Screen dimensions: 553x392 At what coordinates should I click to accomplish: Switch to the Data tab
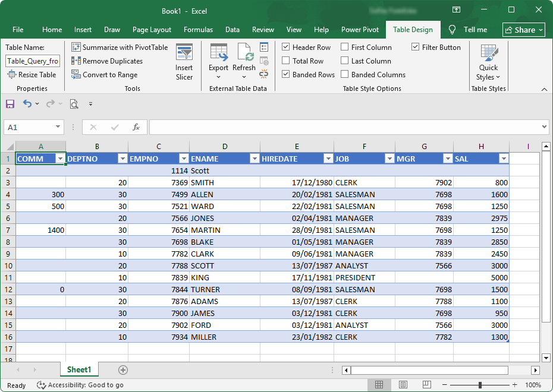pos(232,30)
